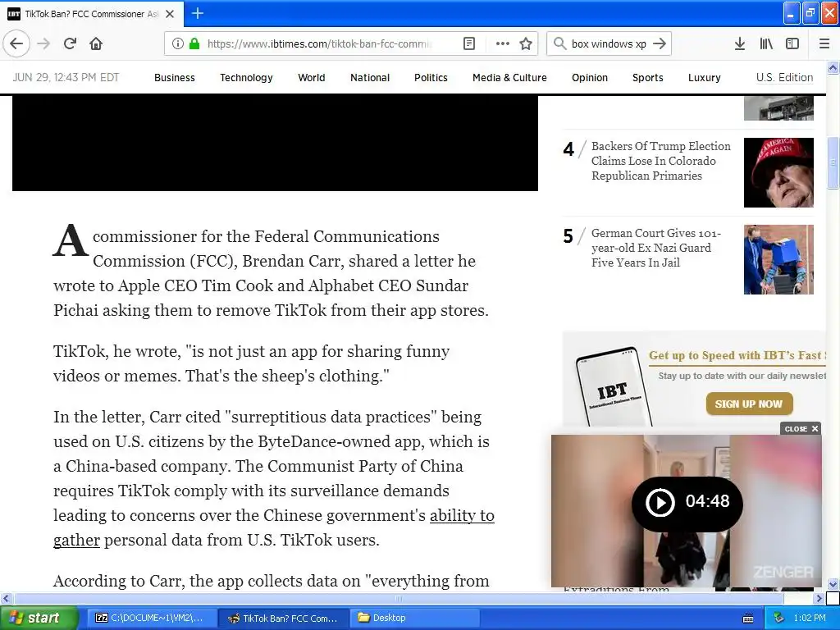Switch to TikTok Ban taskbar button
840x630 pixels.
pos(284,619)
